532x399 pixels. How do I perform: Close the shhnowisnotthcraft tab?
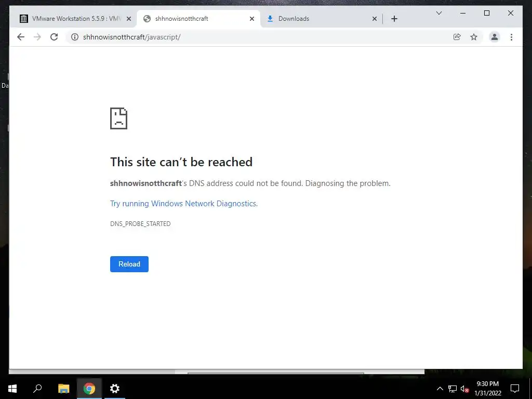[x=252, y=19]
